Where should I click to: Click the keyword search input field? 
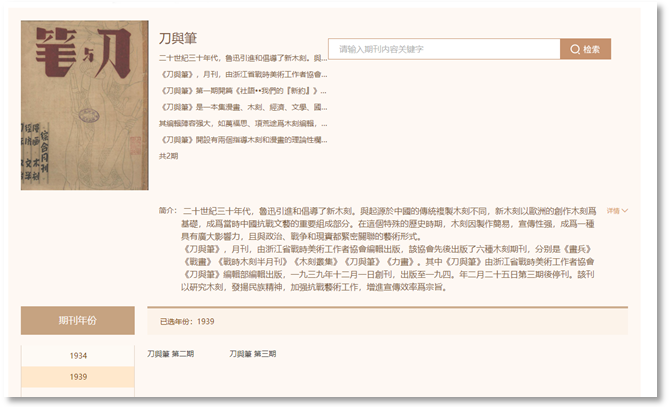[x=443, y=49]
